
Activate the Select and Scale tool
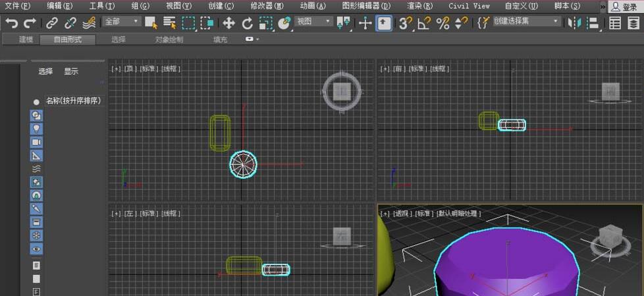click(x=266, y=24)
